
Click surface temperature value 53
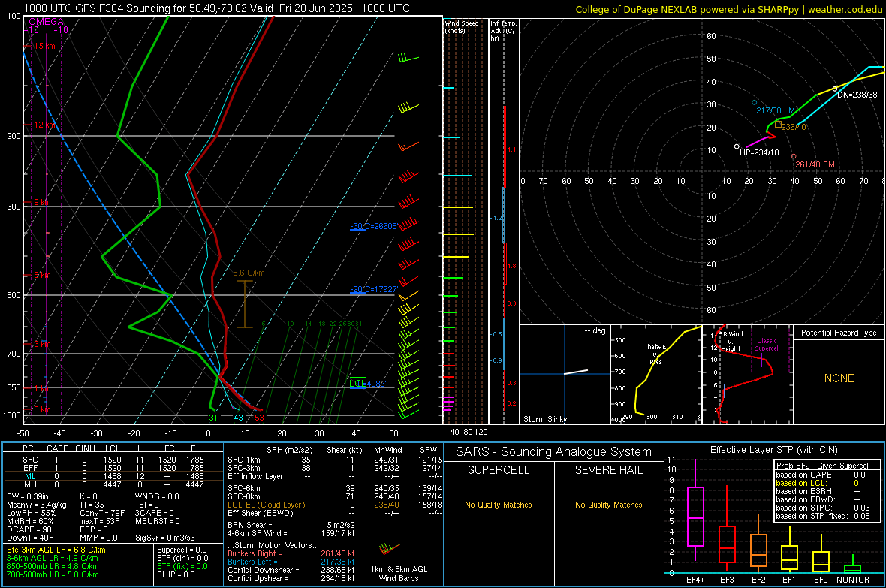[259, 418]
